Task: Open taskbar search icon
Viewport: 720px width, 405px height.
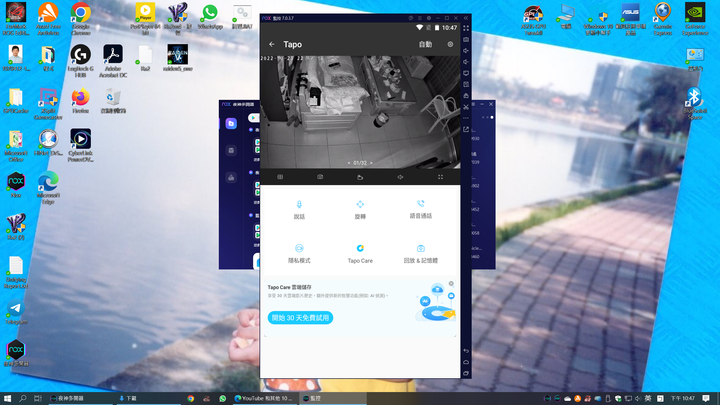Action: click(x=22, y=398)
